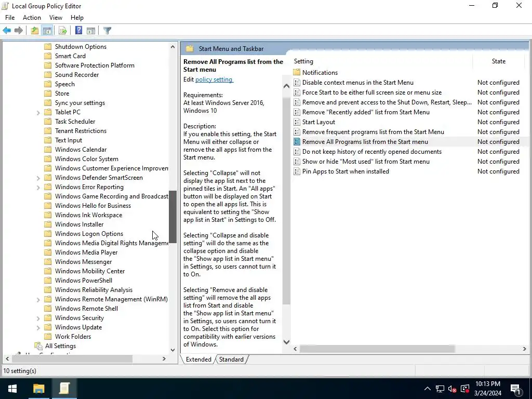Open the notification center icon

pos(516,389)
